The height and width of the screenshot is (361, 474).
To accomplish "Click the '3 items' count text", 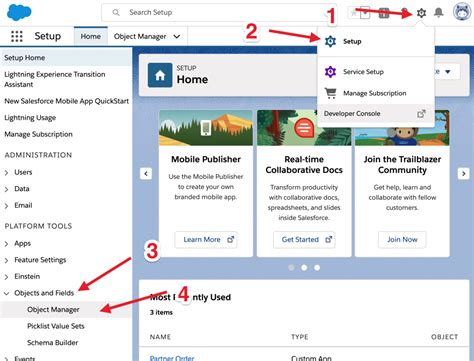I will [161, 312].
